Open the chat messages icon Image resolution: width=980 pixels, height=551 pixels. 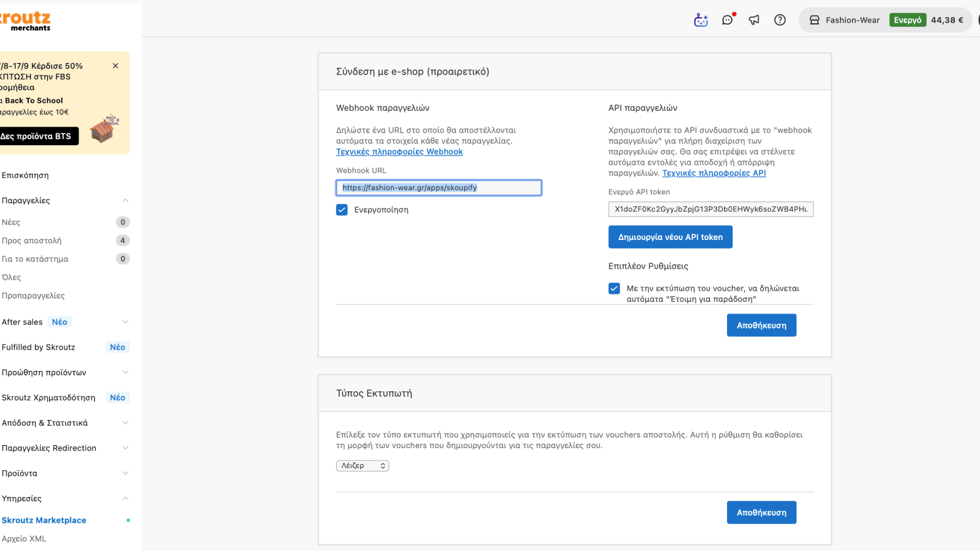(728, 20)
